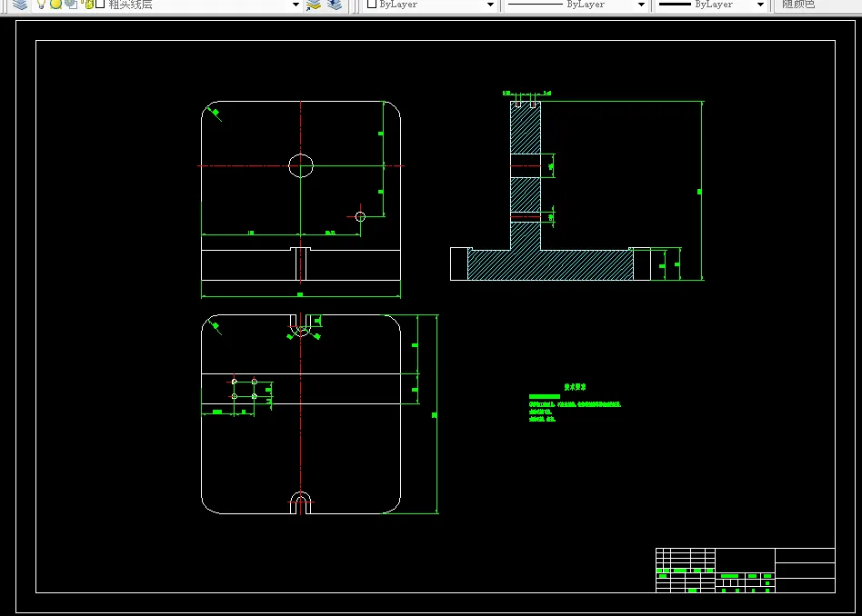Select the 技术要求 heading text

click(x=575, y=387)
